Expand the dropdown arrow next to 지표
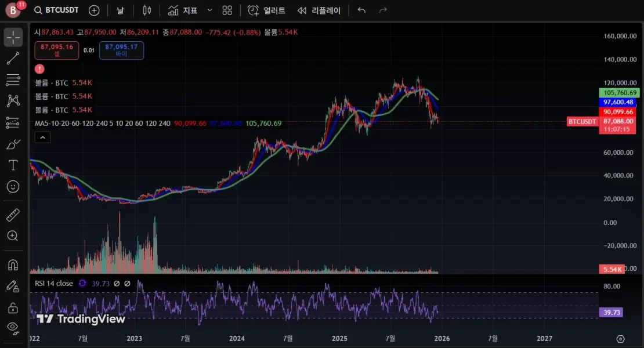 click(209, 10)
